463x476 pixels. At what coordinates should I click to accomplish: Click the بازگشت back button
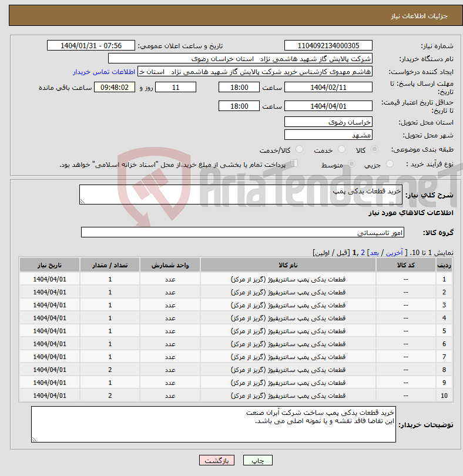(x=217, y=460)
